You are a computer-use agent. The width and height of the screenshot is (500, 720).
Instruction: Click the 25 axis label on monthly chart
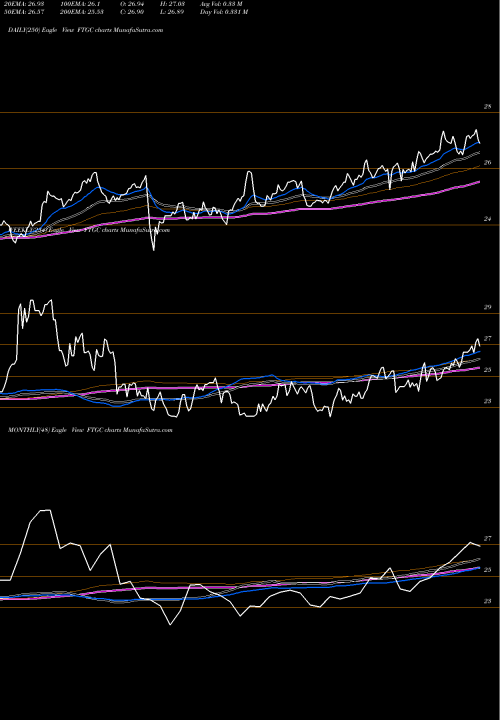[x=488, y=570]
